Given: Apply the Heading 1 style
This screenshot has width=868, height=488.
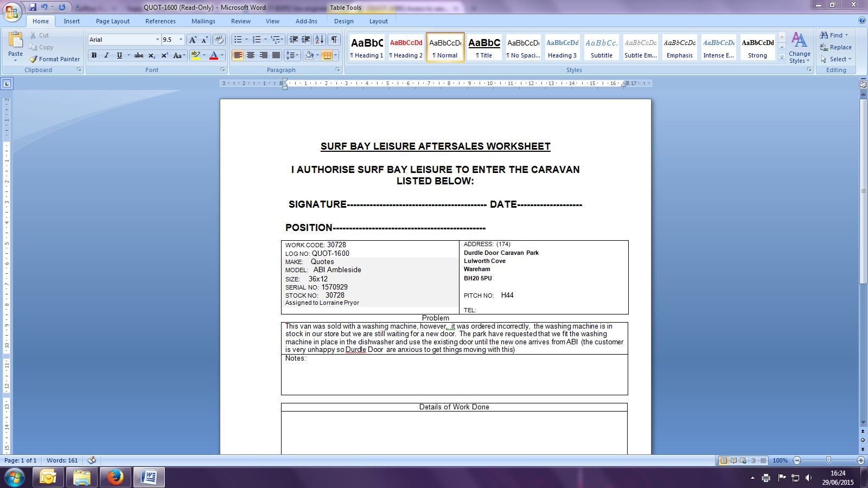Looking at the screenshot, I should click(x=367, y=47).
